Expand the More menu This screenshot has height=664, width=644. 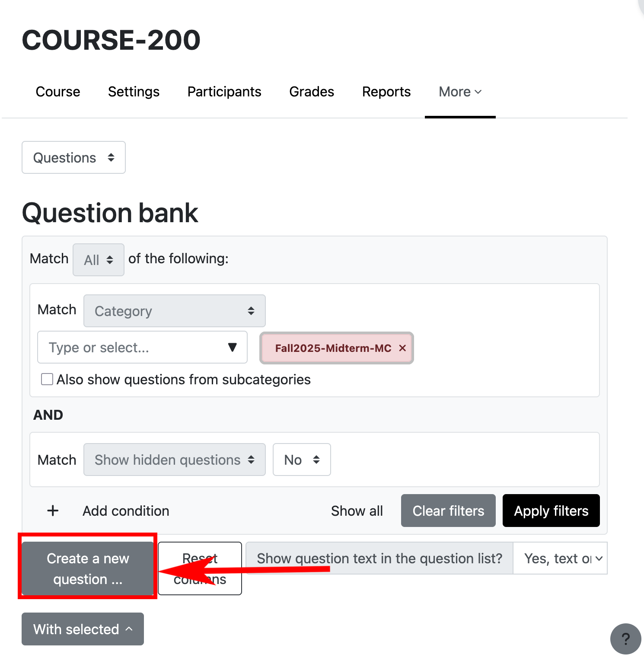click(459, 92)
